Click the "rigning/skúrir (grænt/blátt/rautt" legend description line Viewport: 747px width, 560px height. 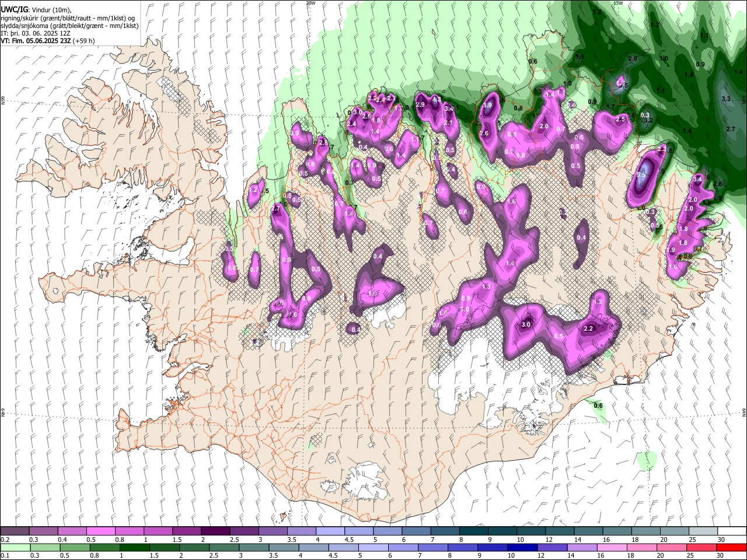pos(68,18)
